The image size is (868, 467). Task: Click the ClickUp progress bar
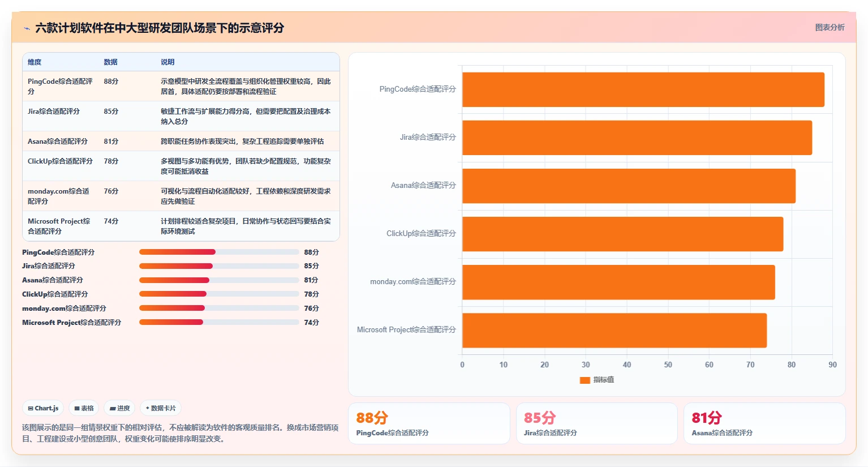219,294
